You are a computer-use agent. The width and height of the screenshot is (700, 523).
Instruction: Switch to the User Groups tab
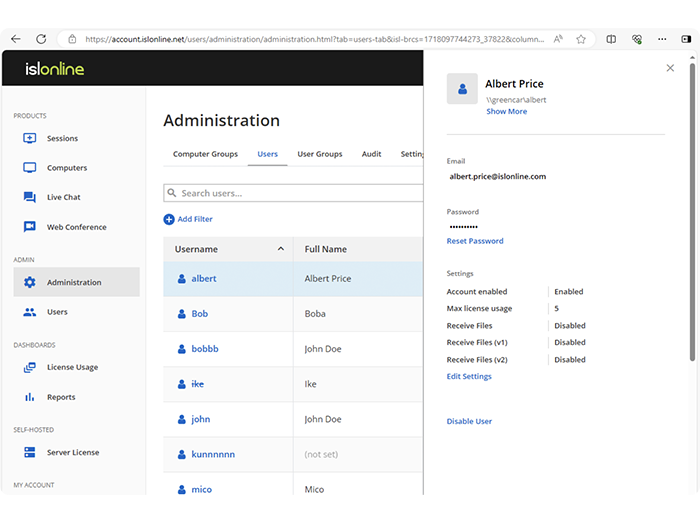click(x=319, y=154)
